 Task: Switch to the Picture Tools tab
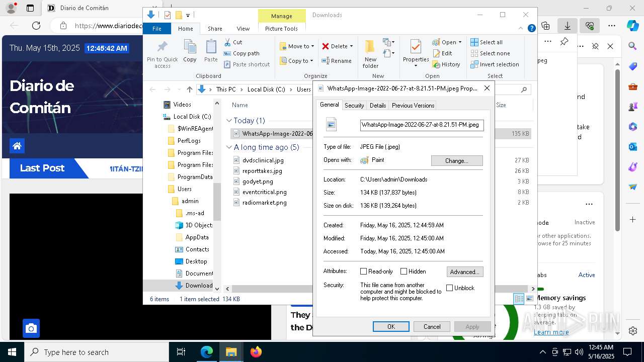281,29
